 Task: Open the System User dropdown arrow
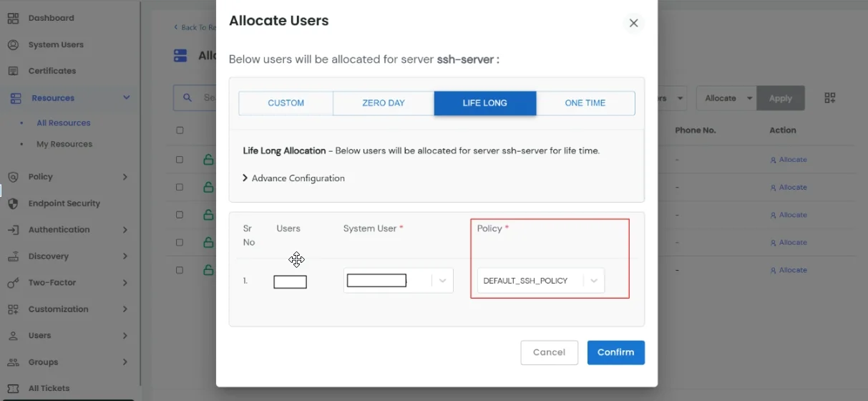click(x=443, y=281)
